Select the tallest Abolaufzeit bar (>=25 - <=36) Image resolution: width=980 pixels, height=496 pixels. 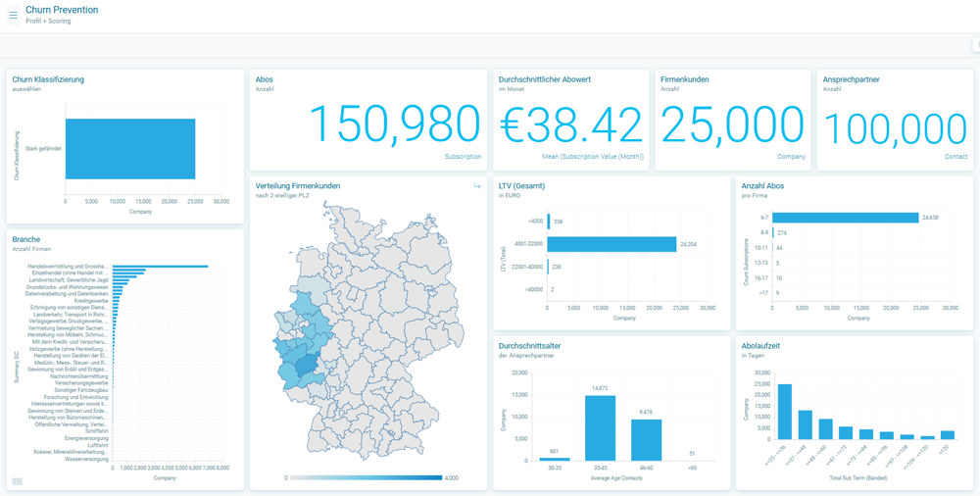point(785,412)
